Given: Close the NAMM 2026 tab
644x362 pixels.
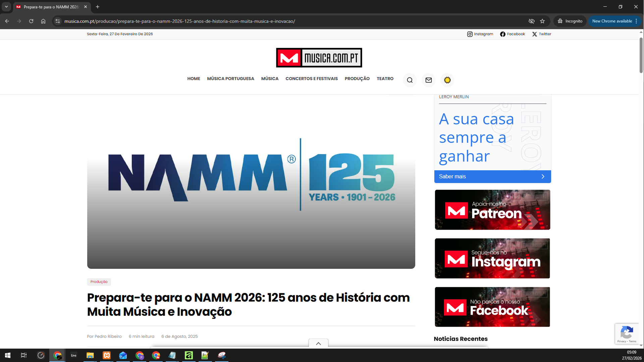Looking at the screenshot, I should coord(86,7).
